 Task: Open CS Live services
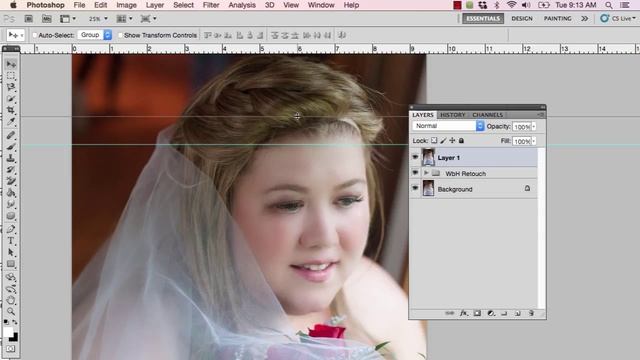click(618, 18)
